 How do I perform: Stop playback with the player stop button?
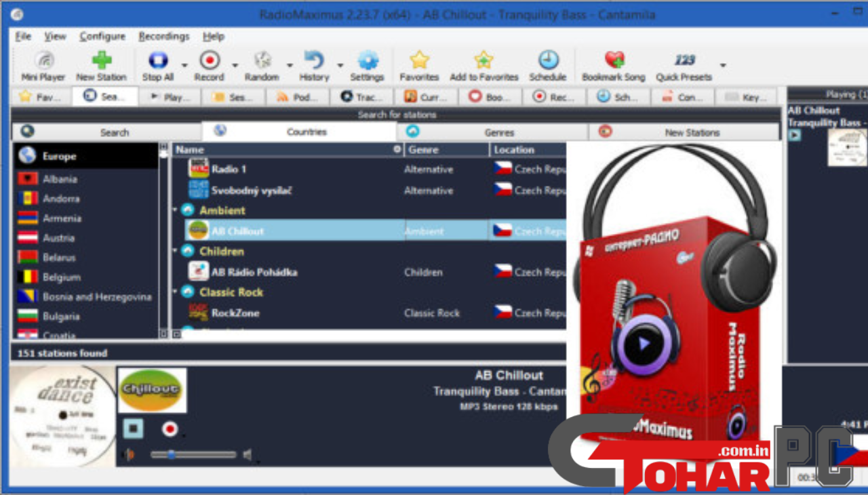134,429
